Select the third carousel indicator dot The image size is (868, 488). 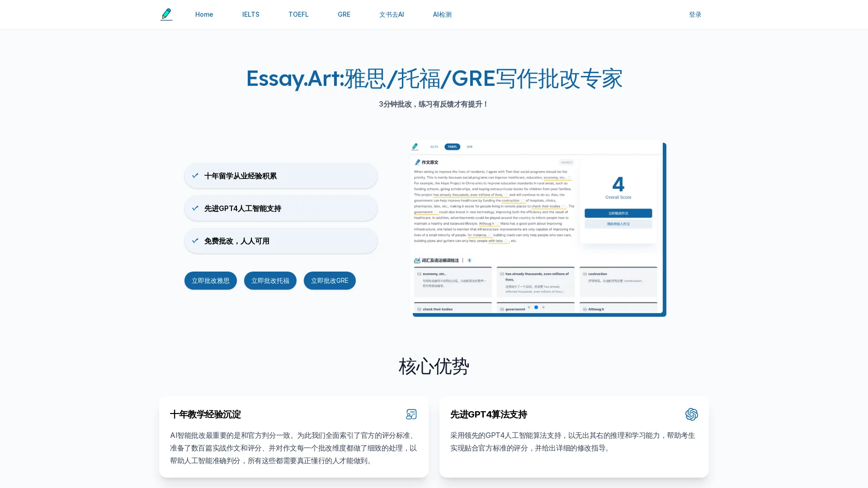pyautogui.click(x=543, y=307)
